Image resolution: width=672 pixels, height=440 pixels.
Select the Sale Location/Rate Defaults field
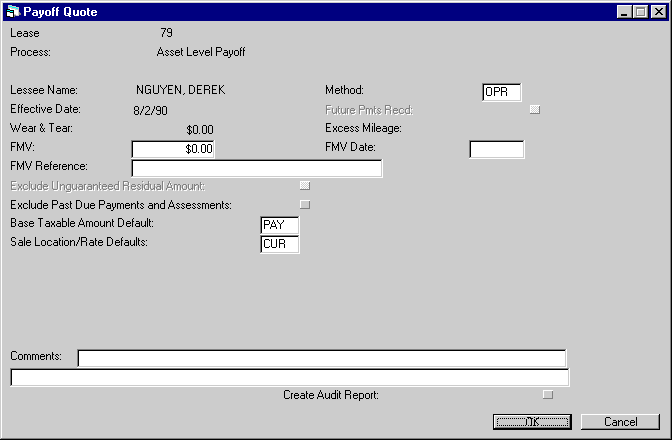(x=279, y=244)
